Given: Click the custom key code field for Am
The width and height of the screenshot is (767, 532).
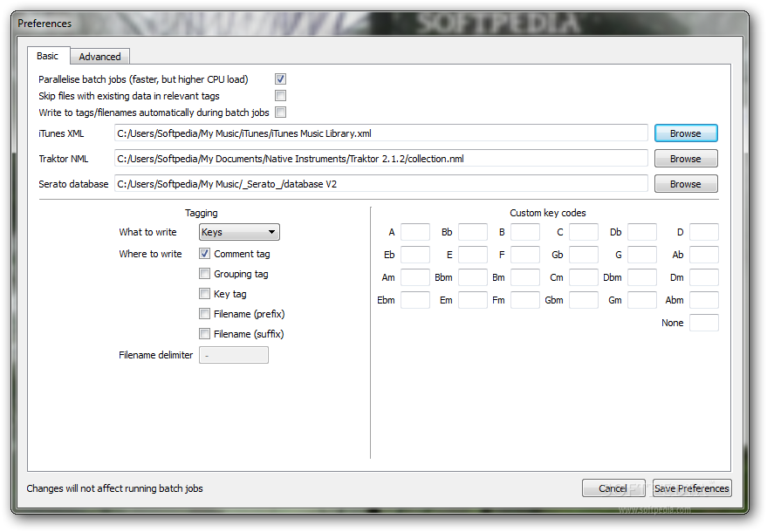Looking at the screenshot, I should coord(415,277).
